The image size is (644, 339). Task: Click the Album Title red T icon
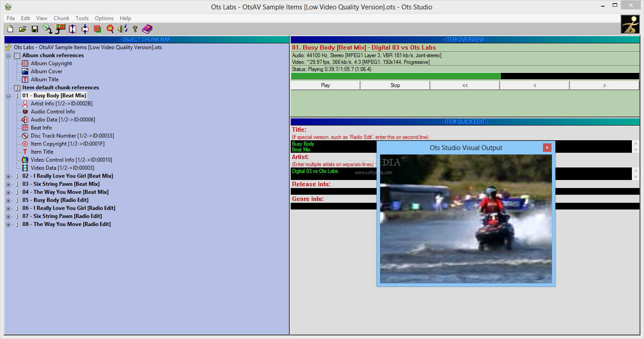coord(25,80)
